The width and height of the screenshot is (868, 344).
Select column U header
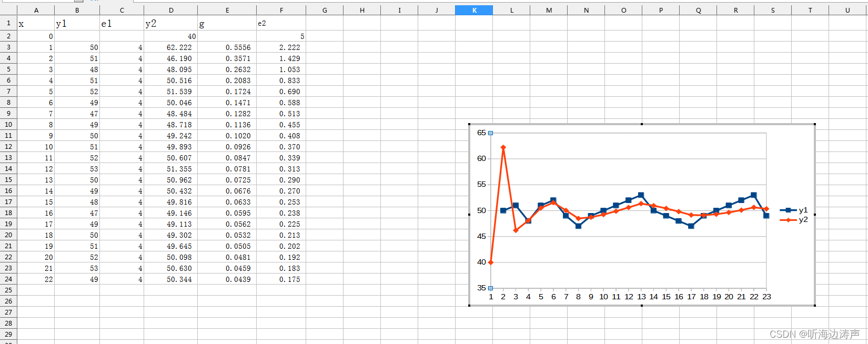847,10
